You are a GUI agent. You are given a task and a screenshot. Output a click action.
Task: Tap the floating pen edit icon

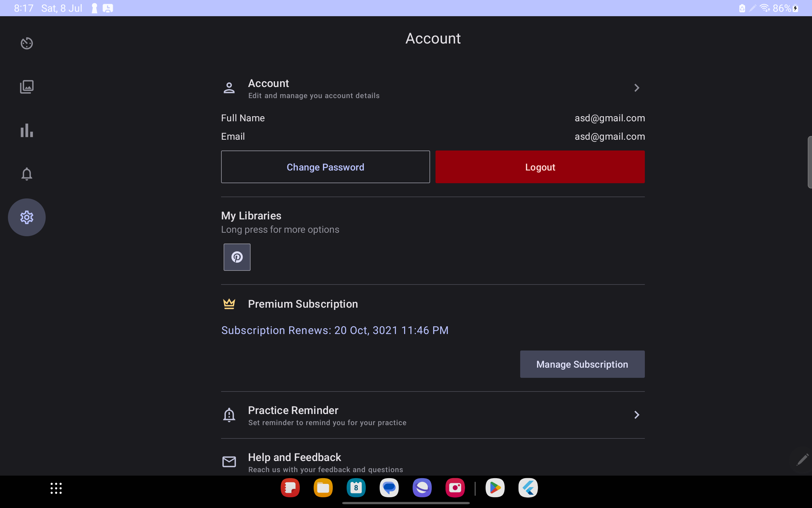pyautogui.click(x=802, y=459)
